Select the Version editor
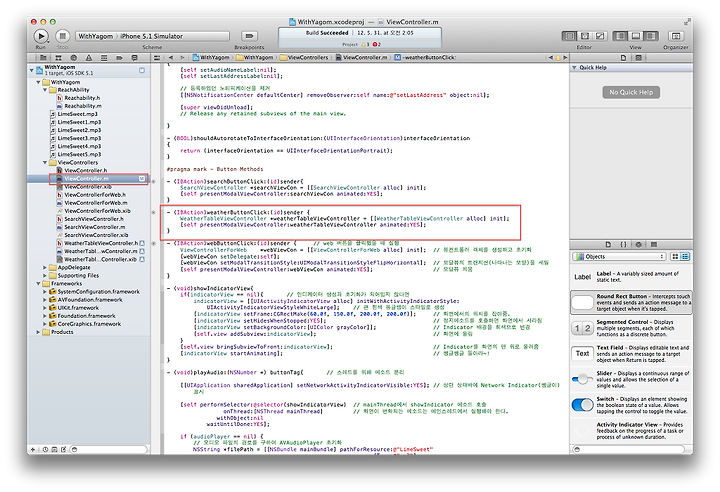The height and width of the screenshot is (492, 720). pyautogui.click(x=600, y=36)
